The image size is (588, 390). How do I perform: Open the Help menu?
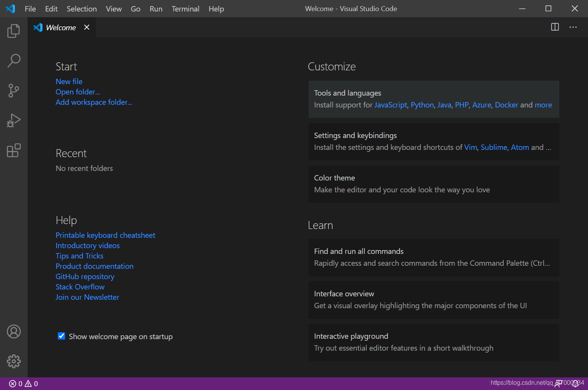pyautogui.click(x=216, y=9)
